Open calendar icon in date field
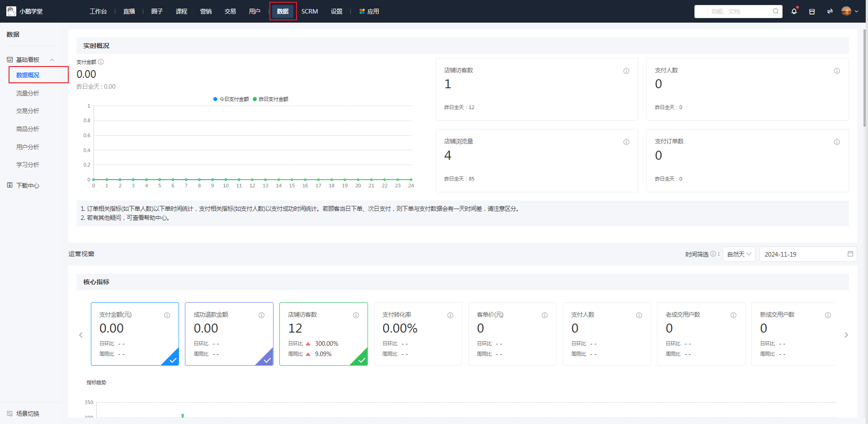 [x=850, y=254]
